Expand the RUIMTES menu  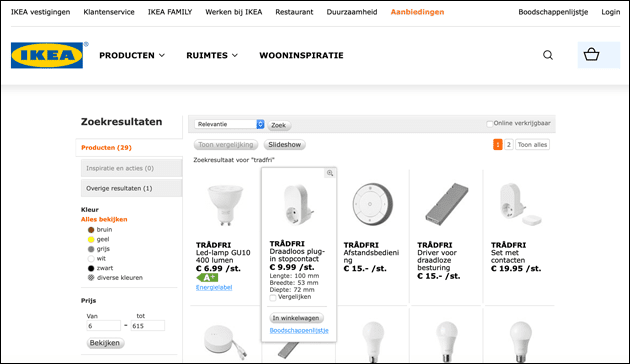(212, 55)
